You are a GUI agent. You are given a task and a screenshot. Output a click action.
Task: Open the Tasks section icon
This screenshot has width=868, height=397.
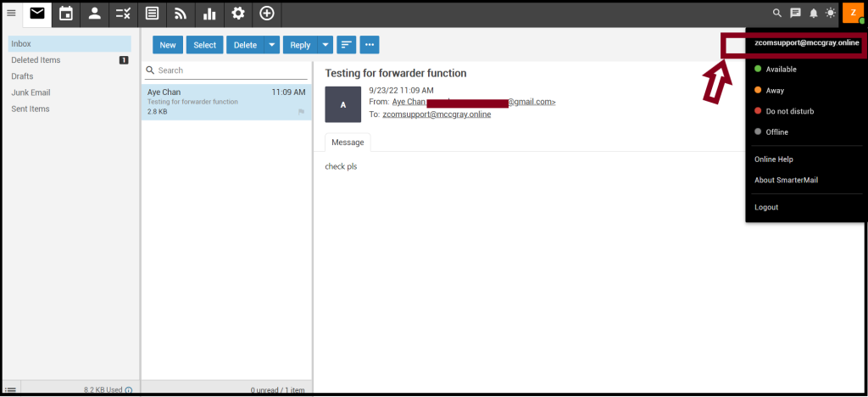tap(124, 14)
